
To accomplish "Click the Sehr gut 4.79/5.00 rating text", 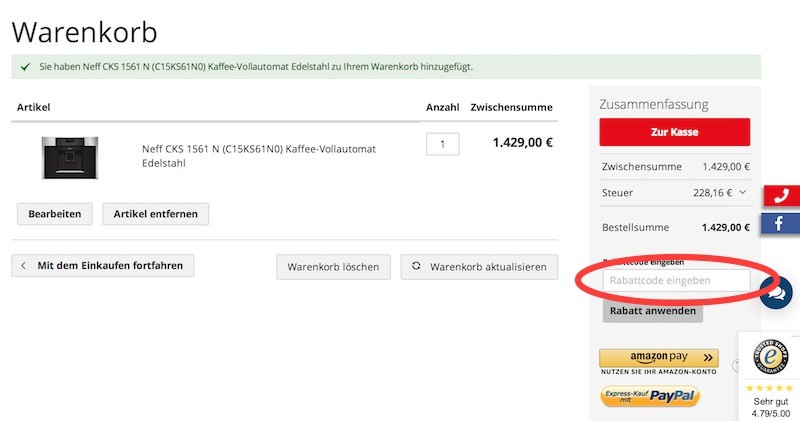I will point(771,407).
